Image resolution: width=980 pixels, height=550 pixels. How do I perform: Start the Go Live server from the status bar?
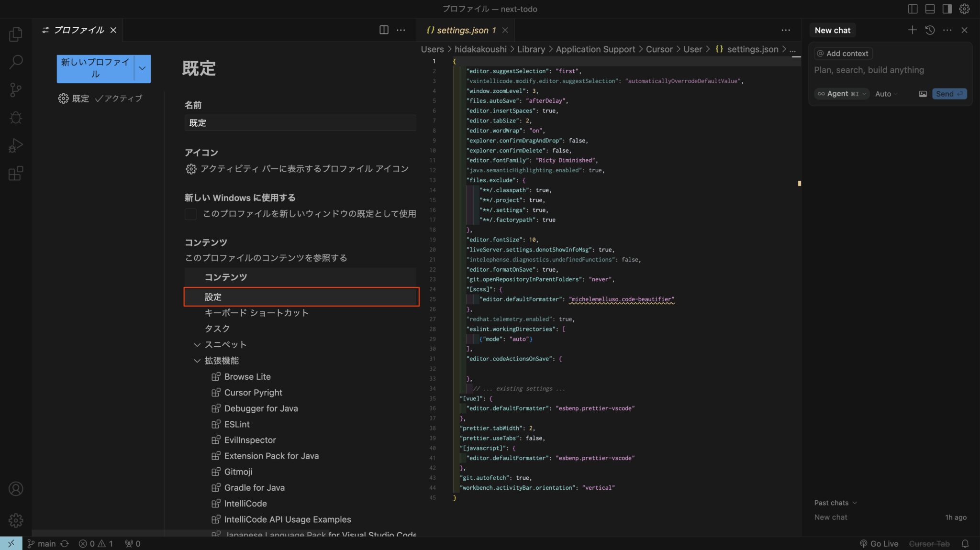pos(880,543)
